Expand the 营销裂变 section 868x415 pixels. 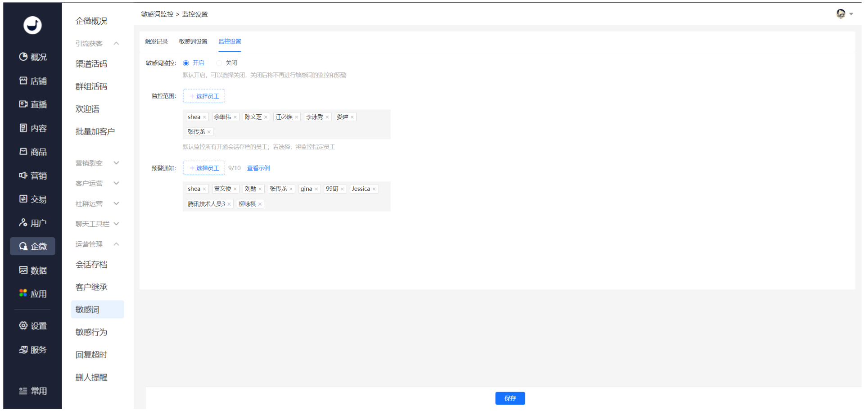click(x=116, y=163)
